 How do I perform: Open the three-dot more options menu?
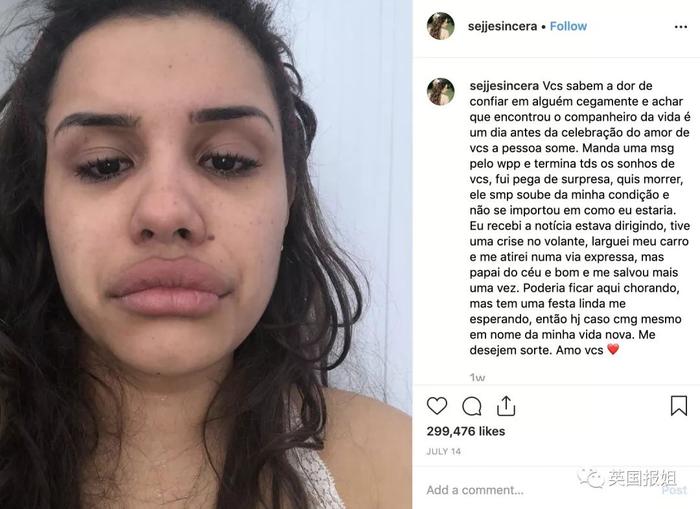(x=680, y=27)
